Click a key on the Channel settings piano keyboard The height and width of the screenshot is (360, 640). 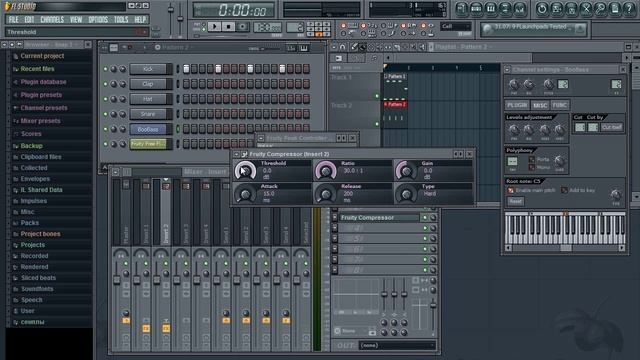565,228
